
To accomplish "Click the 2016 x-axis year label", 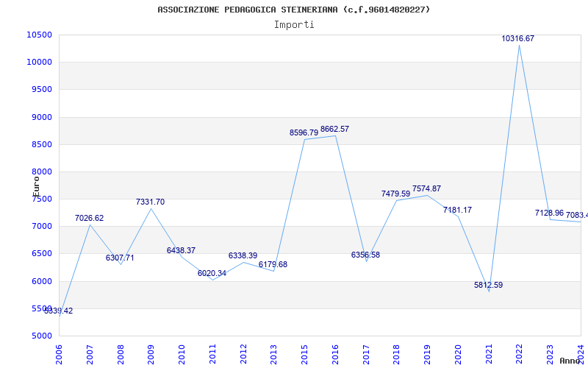I will tap(336, 355).
